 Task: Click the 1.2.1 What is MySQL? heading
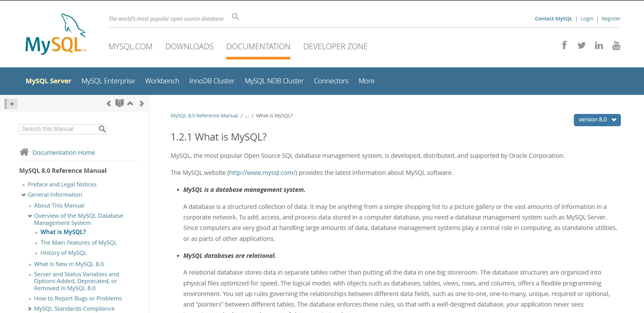pyautogui.click(x=219, y=137)
